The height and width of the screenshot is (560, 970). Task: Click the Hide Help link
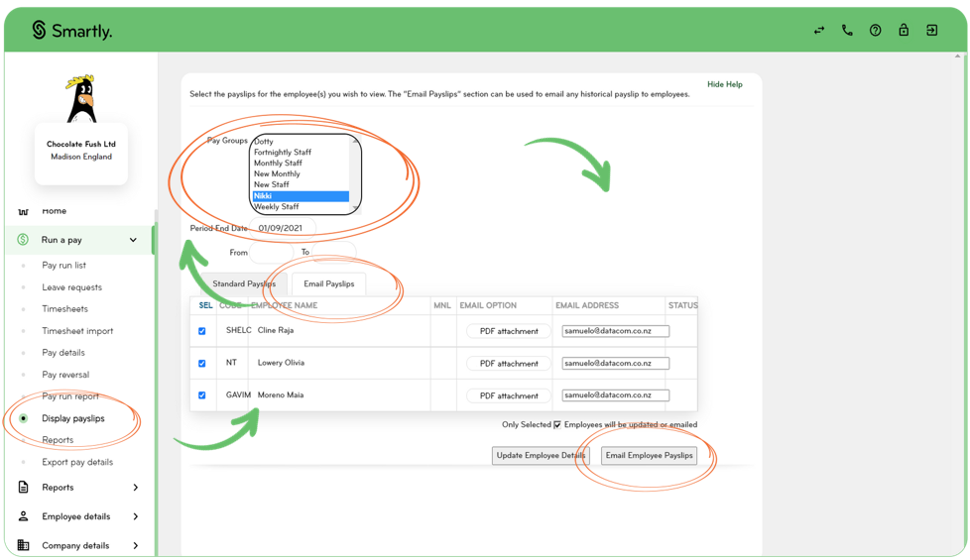724,84
